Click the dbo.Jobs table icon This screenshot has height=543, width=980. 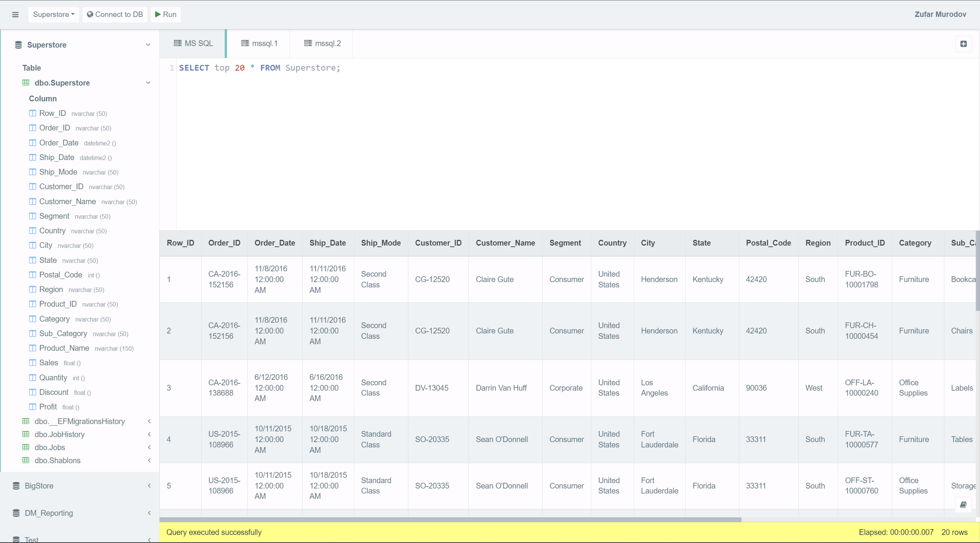click(26, 447)
